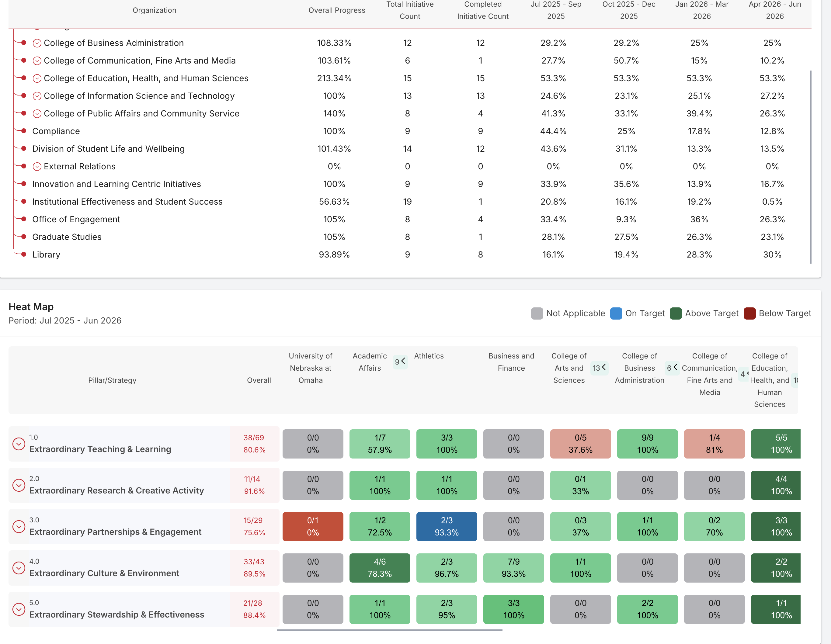Click the On Target blue legend swatch
Image resolution: width=831 pixels, height=644 pixels.
click(x=616, y=313)
